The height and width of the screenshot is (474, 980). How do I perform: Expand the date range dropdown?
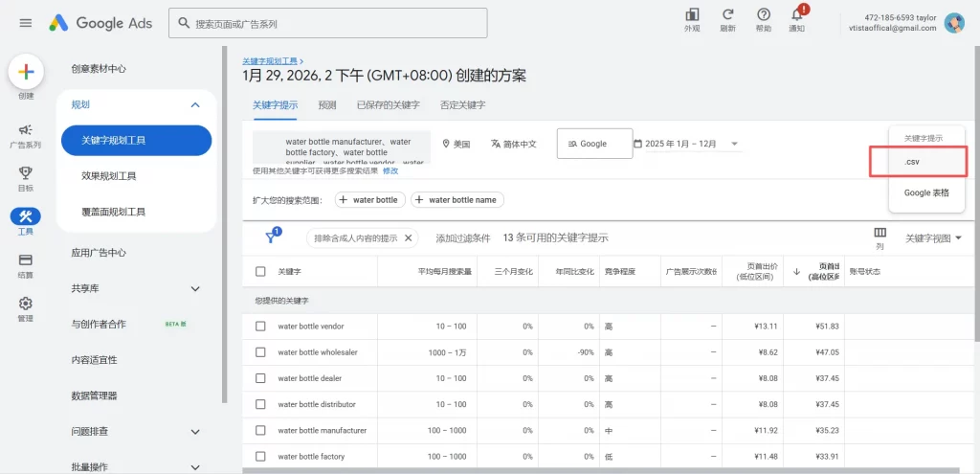[x=735, y=145]
